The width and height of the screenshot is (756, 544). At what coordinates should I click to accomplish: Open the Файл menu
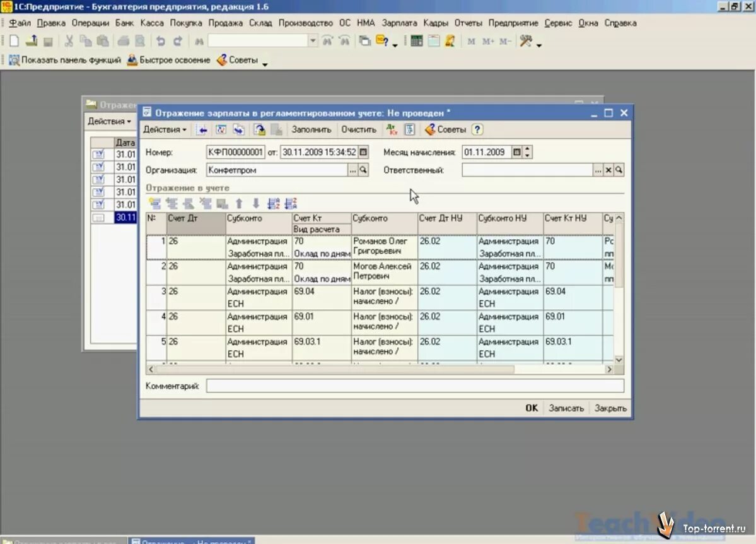coord(20,23)
